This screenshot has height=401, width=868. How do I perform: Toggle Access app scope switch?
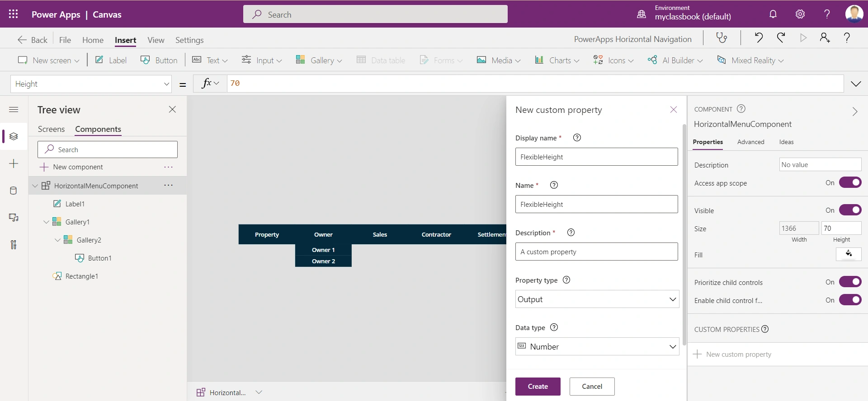point(850,182)
